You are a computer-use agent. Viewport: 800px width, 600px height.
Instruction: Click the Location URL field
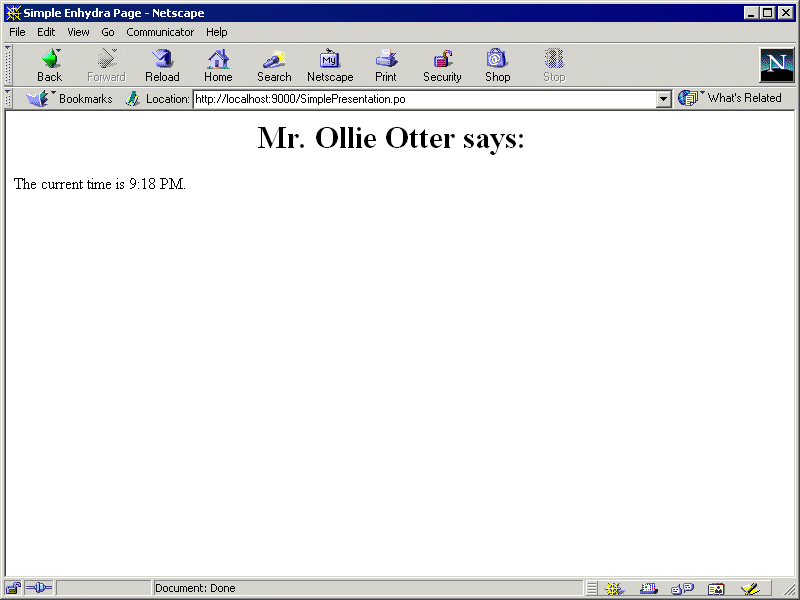pyautogui.click(x=424, y=99)
